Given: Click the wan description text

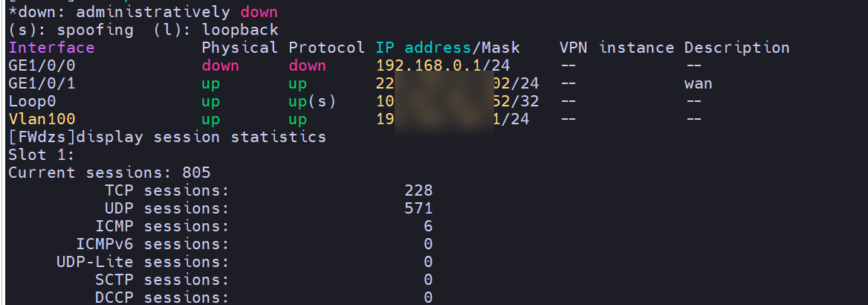Looking at the screenshot, I should point(698,84).
